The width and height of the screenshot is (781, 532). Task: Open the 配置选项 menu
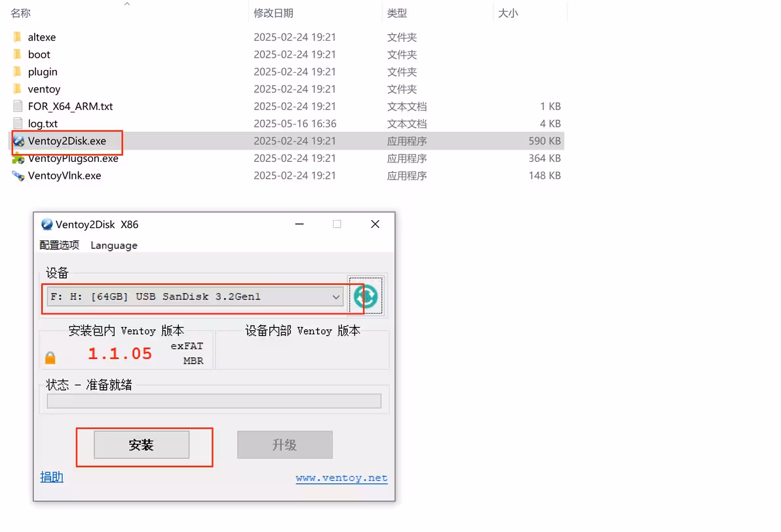(x=59, y=245)
